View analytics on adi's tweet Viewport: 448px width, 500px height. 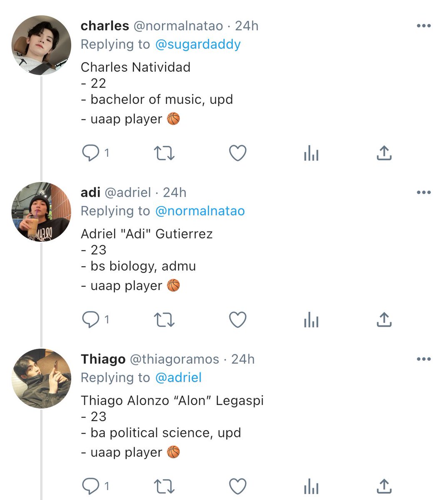311,320
